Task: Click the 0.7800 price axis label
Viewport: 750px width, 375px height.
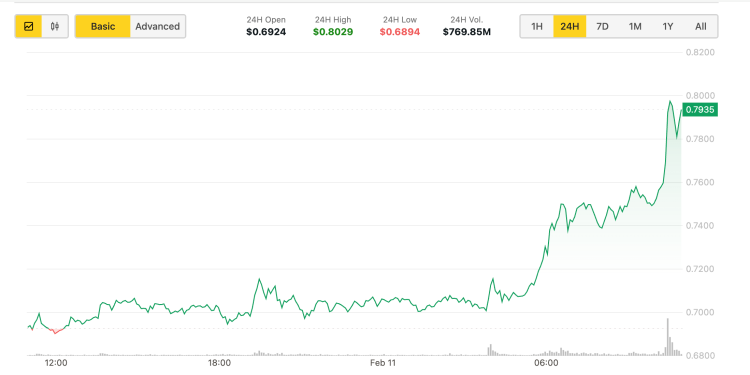Action: tap(700, 139)
